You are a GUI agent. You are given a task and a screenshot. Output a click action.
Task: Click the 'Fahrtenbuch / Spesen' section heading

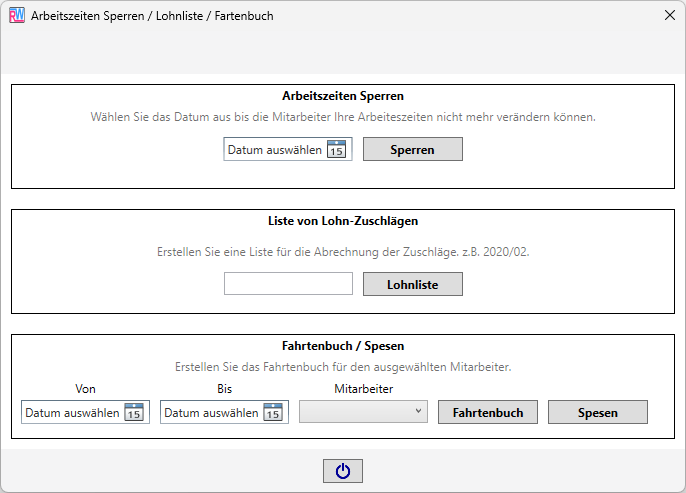click(343, 346)
